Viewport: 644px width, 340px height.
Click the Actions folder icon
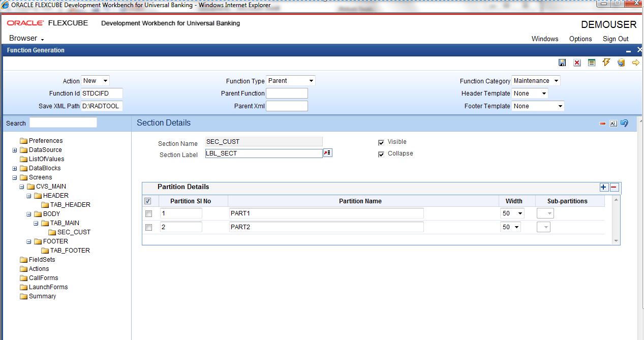23,269
